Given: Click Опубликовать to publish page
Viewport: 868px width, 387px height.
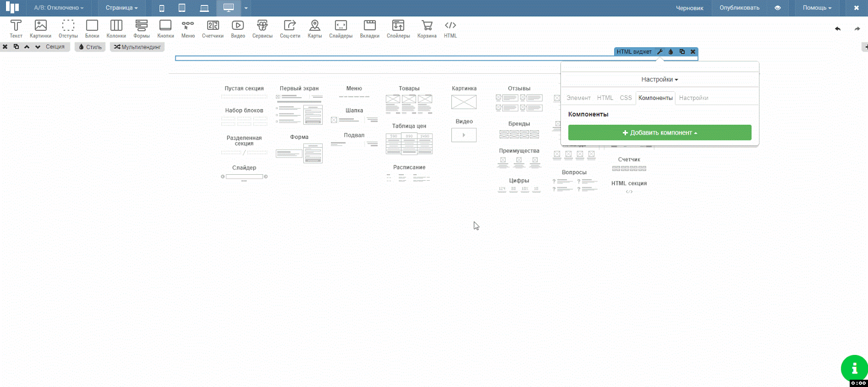Looking at the screenshot, I should click(739, 8).
